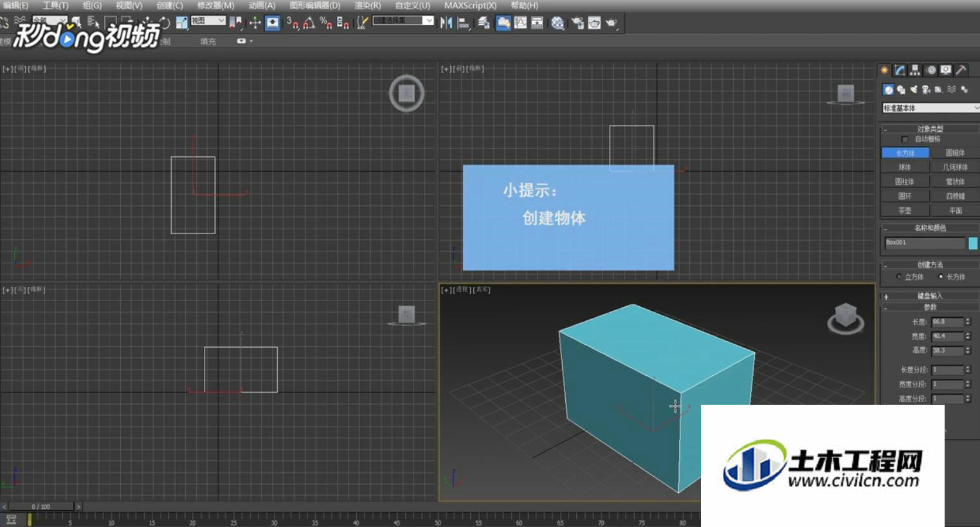Open the 渲染(R) menu
Image resolution: width=980 pixels, height=527 pixels.
[x=367, y=6]
